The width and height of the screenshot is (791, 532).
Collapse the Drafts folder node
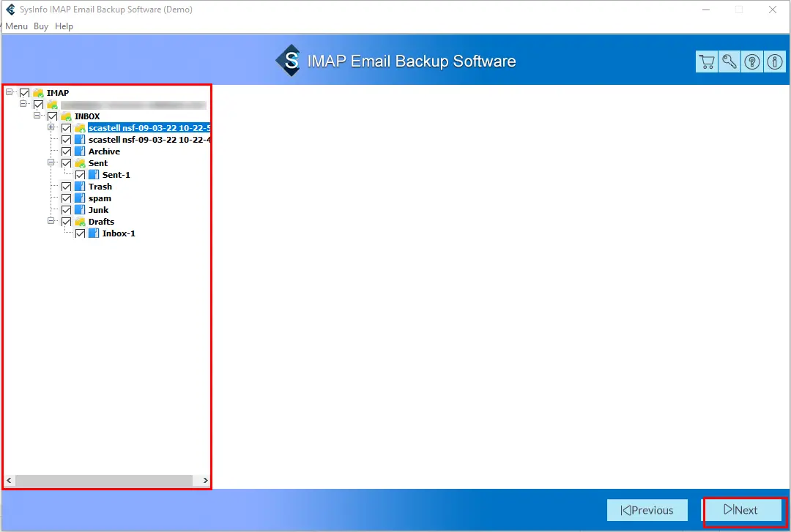(51, 221)
